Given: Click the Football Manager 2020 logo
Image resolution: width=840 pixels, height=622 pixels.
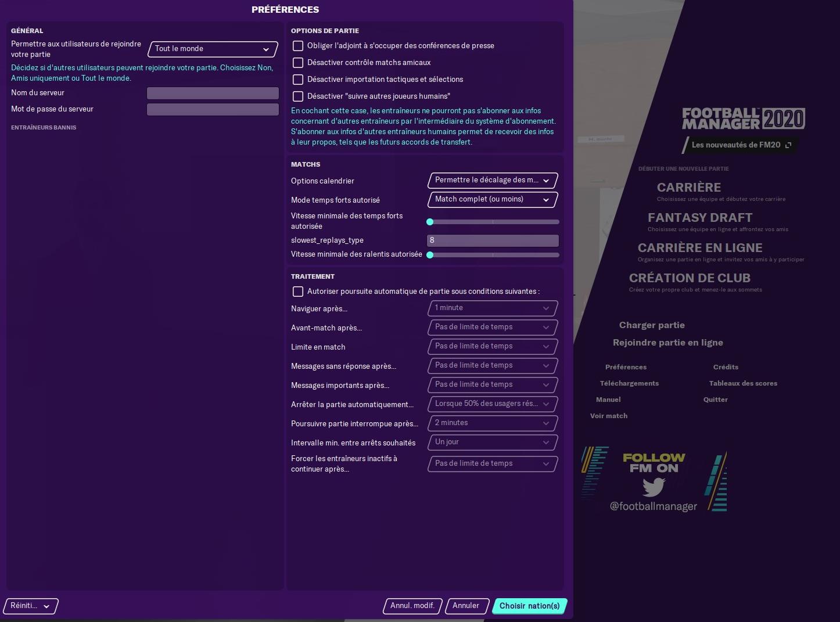Looking at the screenshot, I should coord(743,119).
